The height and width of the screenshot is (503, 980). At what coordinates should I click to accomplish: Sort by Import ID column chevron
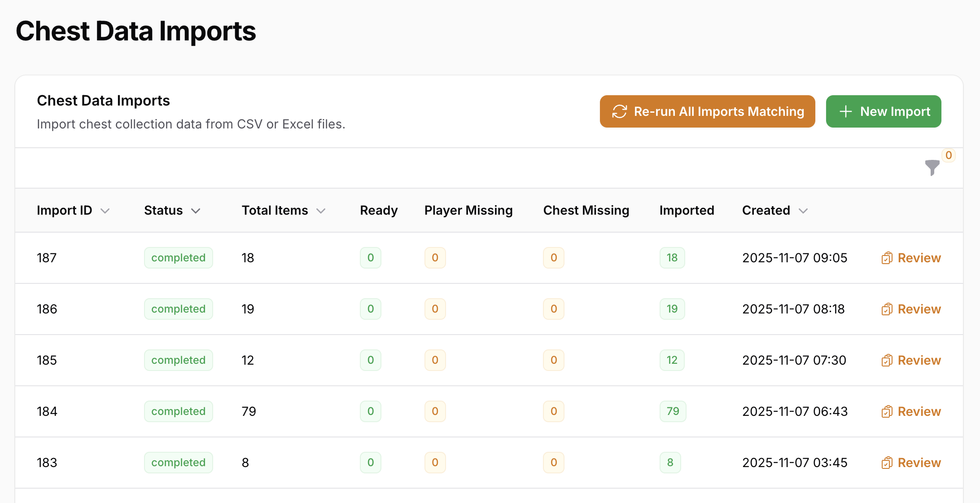coord(105,211)
